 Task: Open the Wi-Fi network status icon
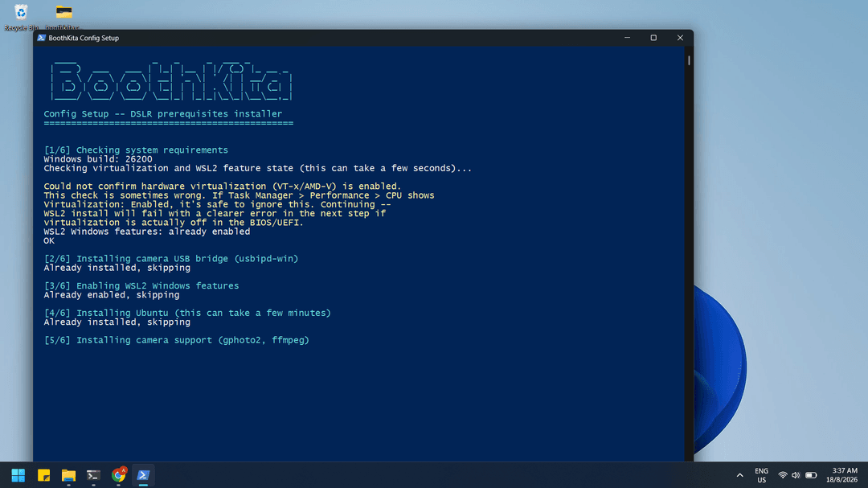click(x=782, y=475)
